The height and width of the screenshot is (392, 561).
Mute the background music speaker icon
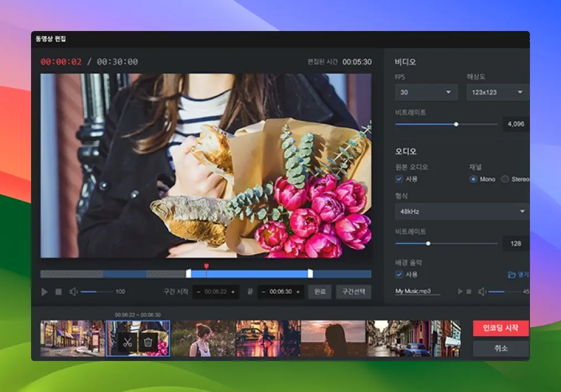tap(482, 291)
